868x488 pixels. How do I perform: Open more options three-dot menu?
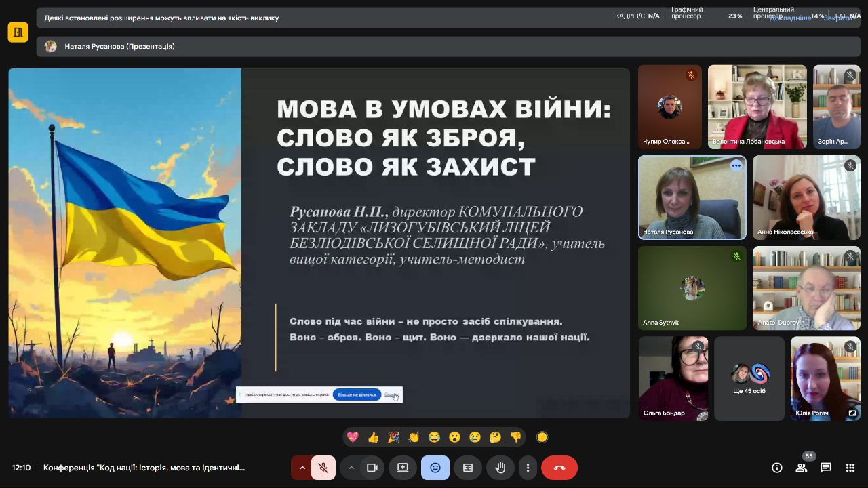[528, 468]
